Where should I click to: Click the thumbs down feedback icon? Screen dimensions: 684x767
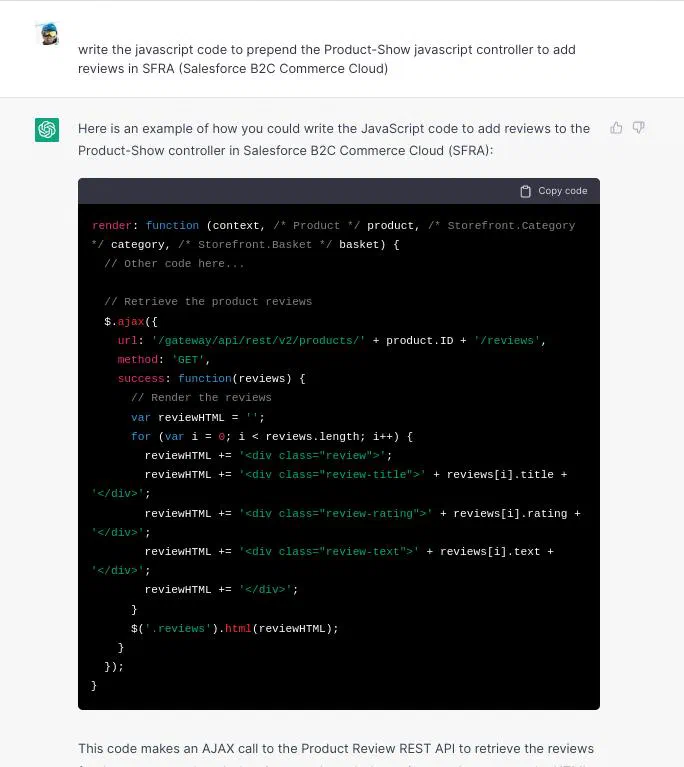638,128
